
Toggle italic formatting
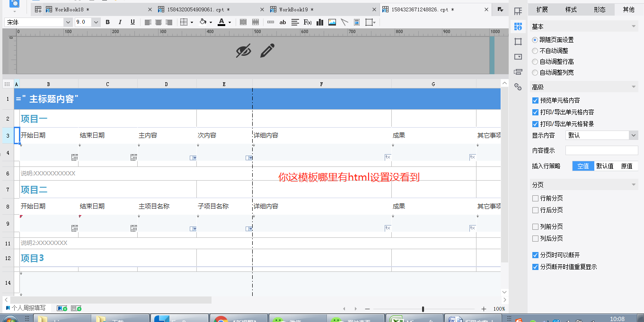coord(120,22)
